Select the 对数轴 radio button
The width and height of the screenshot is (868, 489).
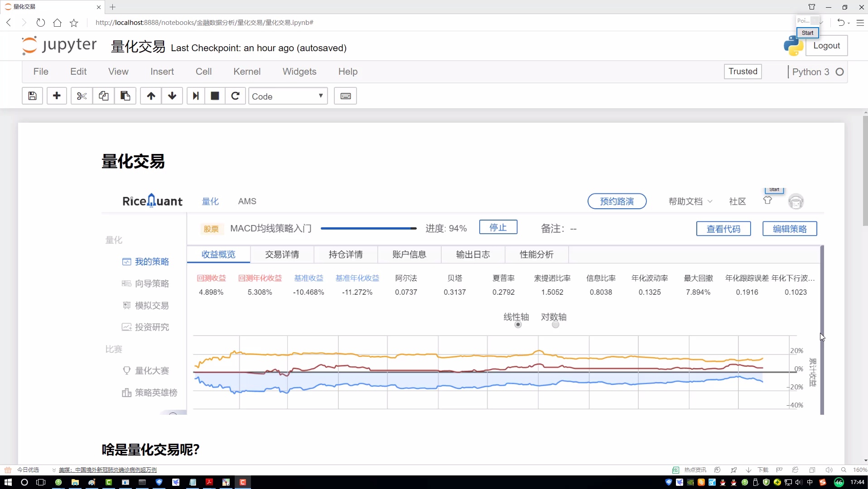coord(555,325)
